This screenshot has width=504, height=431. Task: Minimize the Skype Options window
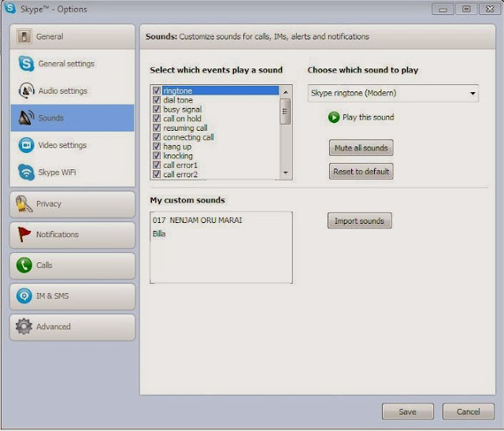[443, 9]
